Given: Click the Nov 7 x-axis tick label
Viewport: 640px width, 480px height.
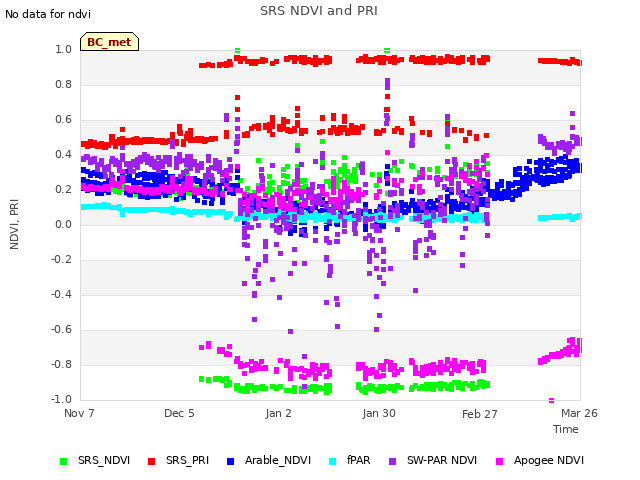Looking at the screenshot, I should [x=79, y=413].
